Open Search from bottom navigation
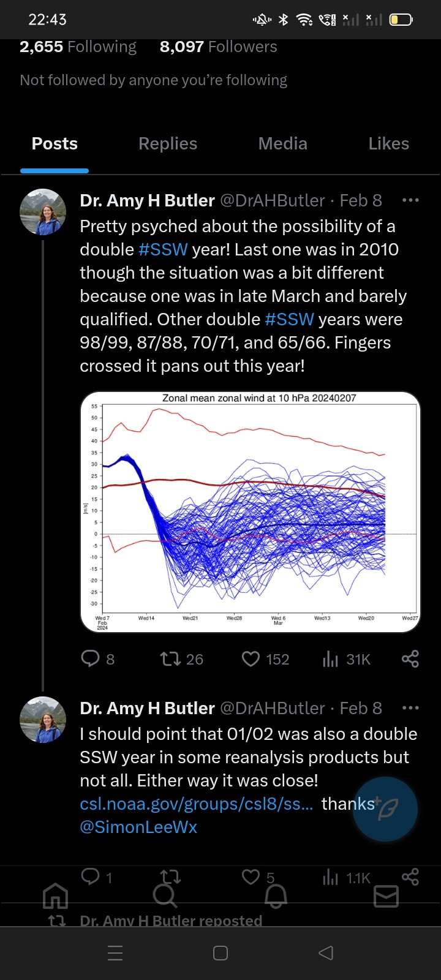441x980 pixels. (165, 896)
